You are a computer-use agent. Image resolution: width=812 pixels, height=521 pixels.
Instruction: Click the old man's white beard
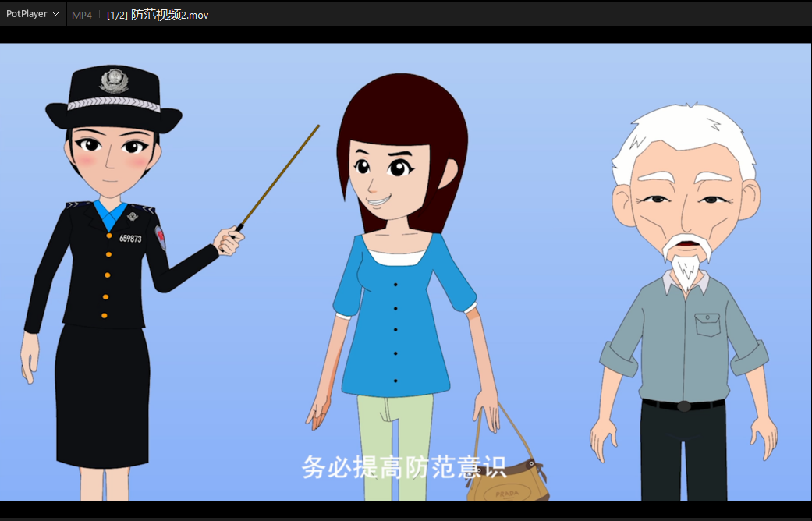point(686,265)
